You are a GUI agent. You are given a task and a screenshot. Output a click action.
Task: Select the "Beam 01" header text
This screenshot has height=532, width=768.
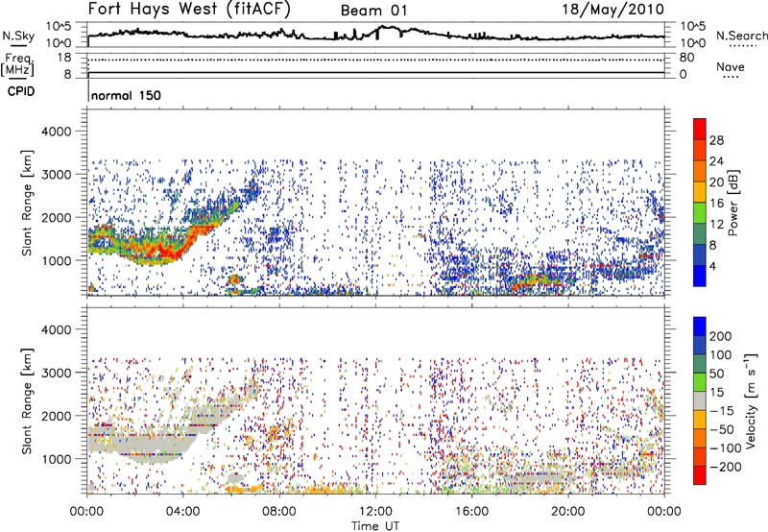(x=373, y=11)
